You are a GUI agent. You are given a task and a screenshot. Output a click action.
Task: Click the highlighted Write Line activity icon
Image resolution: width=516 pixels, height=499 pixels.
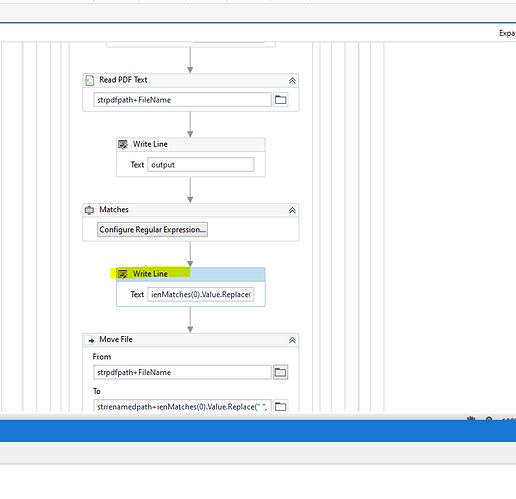tap(123, 274)
